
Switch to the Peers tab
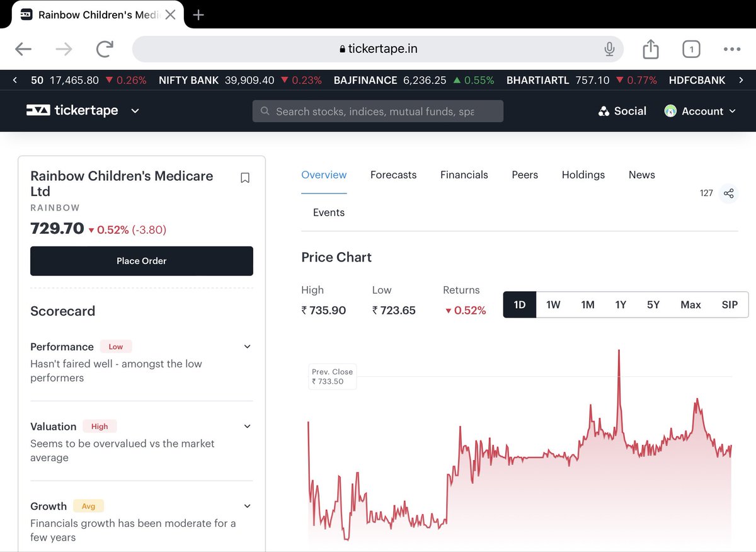[525, 175]
